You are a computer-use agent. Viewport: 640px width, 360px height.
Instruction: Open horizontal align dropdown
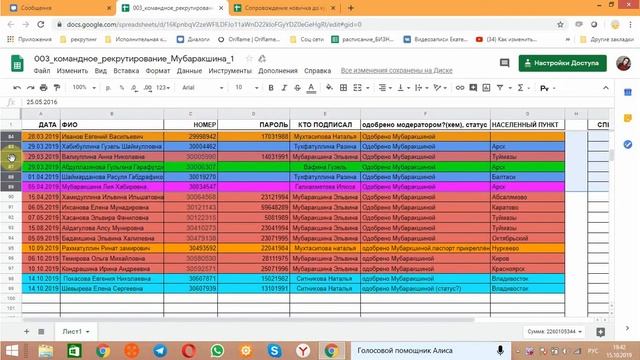coord(385,88)
